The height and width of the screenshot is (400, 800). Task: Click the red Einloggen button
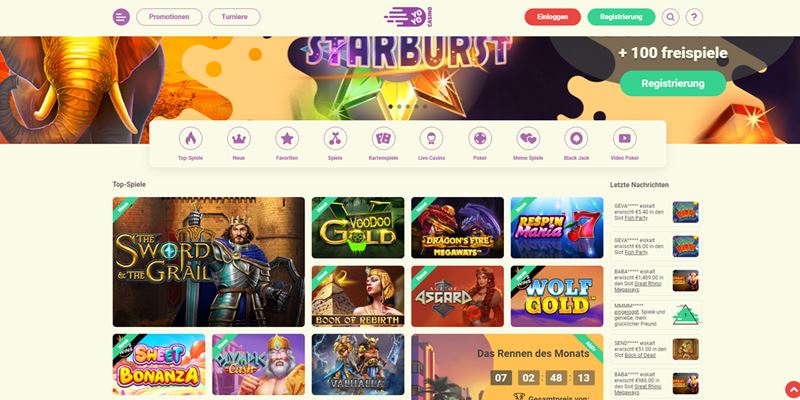[x=553, y=17]
